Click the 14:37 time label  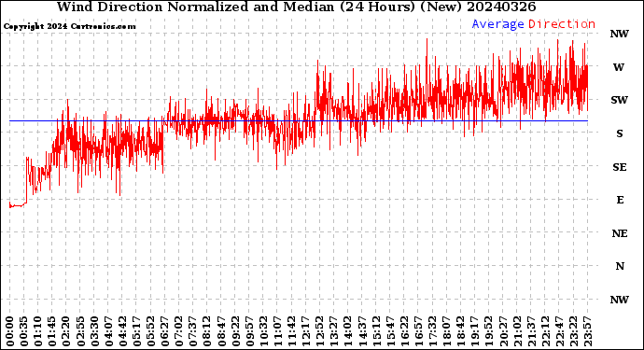[362, 331]
